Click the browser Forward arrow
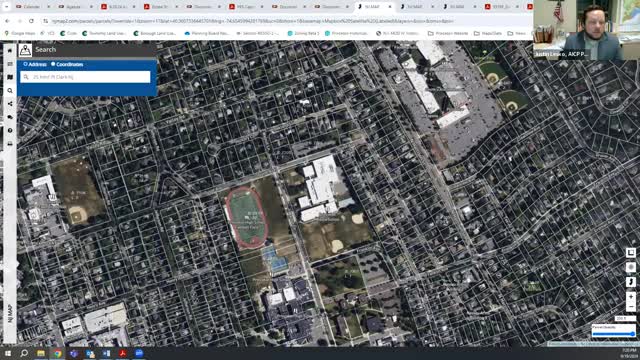This screenshot has height=360, width=640. coord(19,21)
